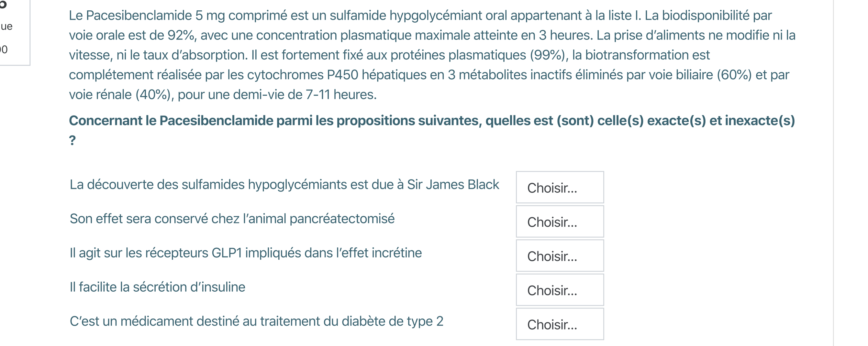This screenshot has height=346, width=868.
Task: Expand the GLP1 receptors answer dropdown
Action: coord(559,256)
